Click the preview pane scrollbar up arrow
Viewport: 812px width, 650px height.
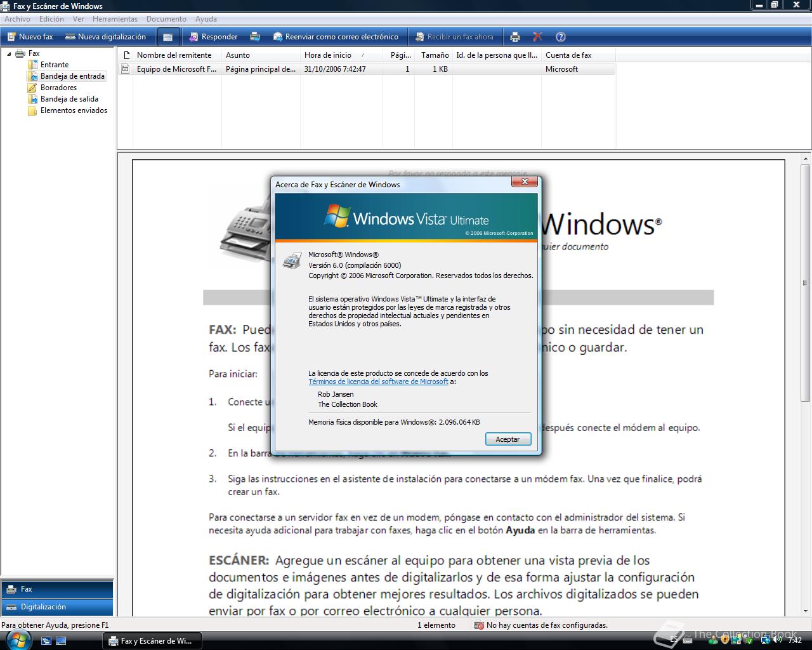(806, 159)
